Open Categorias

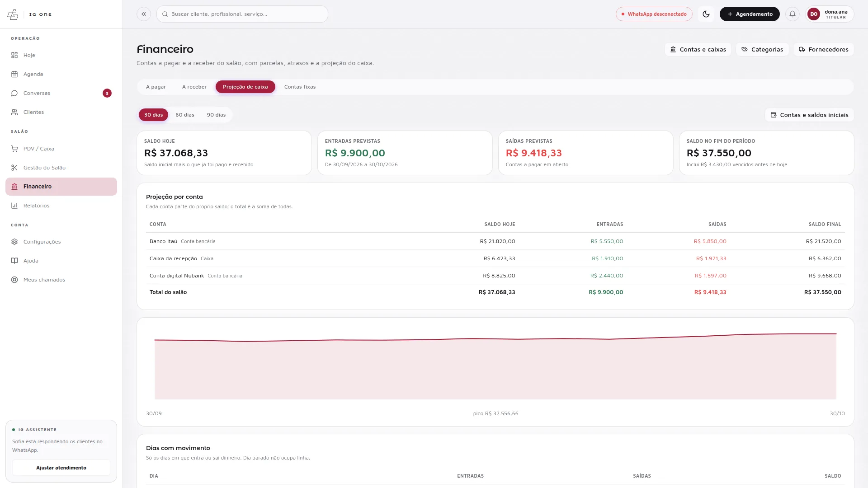tap(762, 49)
